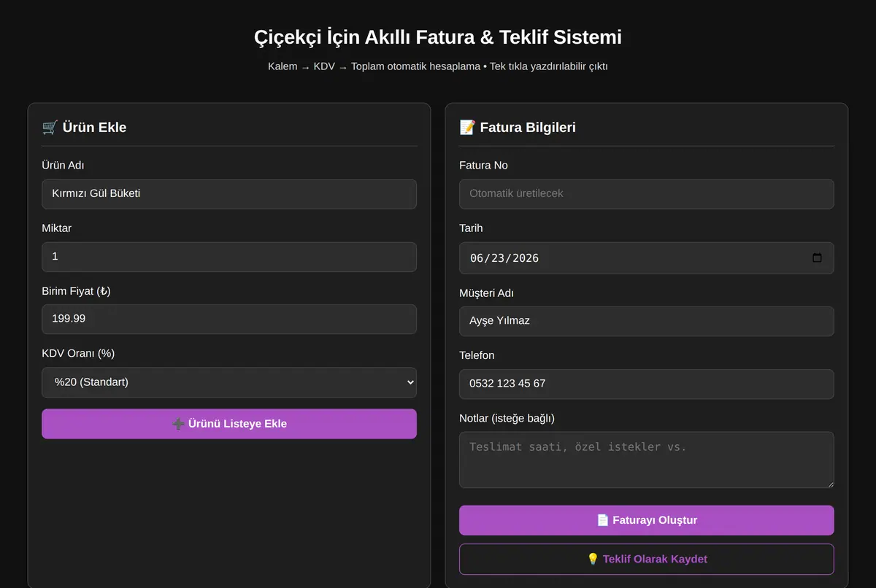Click the Notlar (isteğe bağlı) label
The image size is (876, 588).
507,418
